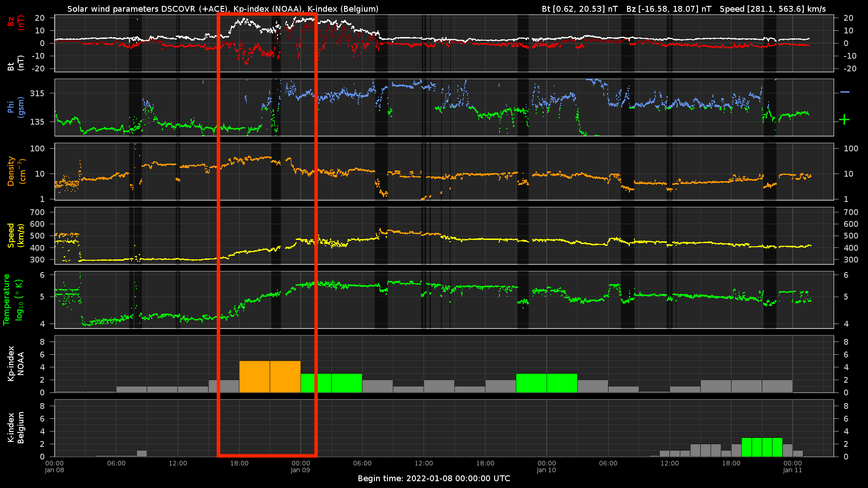
Task: Click the Bt range readout at top
Action: point(580,9)
